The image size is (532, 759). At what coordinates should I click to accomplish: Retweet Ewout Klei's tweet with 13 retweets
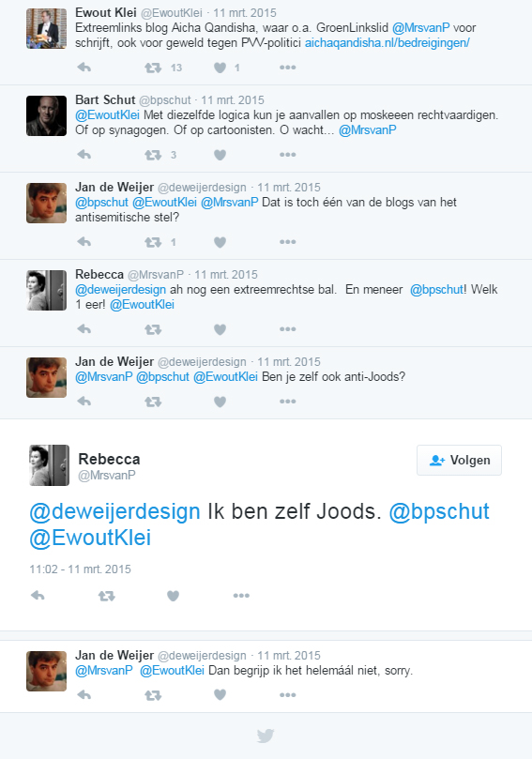pos(153,68)
